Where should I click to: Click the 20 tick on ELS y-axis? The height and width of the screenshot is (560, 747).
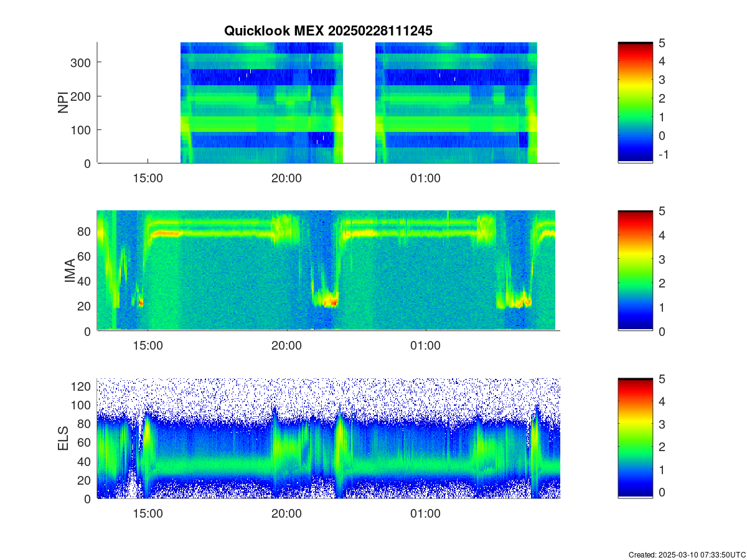tap(83, 480)
